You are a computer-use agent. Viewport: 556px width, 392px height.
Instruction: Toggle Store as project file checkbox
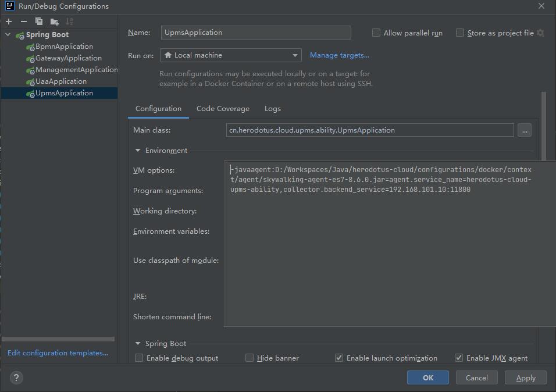[460, 33]
